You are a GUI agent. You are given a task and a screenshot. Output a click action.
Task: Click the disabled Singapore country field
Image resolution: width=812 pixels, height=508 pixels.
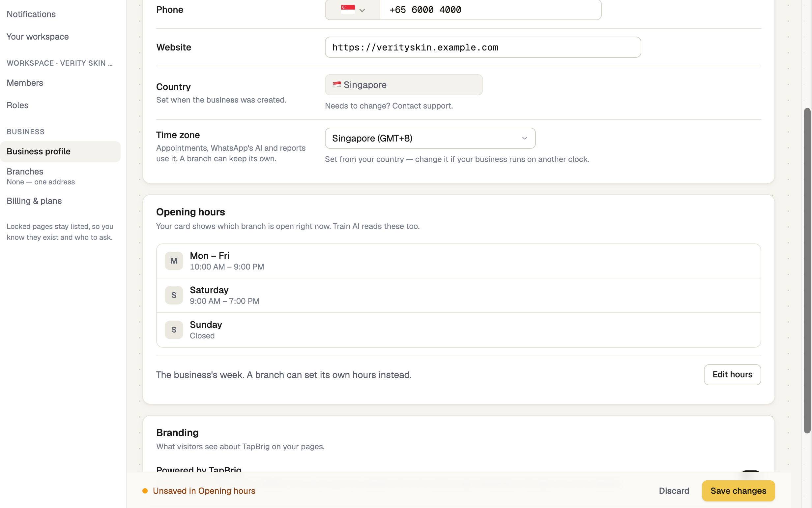click(x=404, y=85)
